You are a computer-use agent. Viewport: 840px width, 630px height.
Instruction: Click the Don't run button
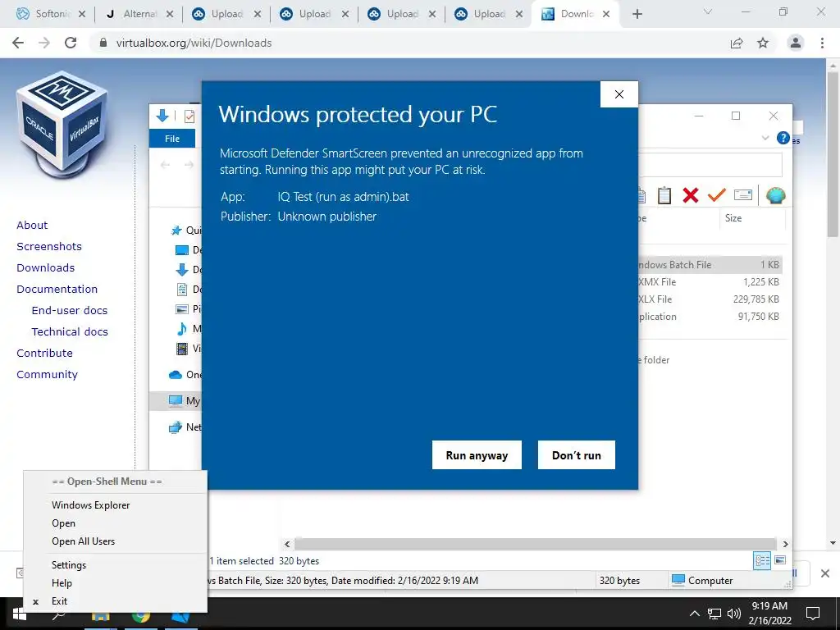[x=577, y=454]
